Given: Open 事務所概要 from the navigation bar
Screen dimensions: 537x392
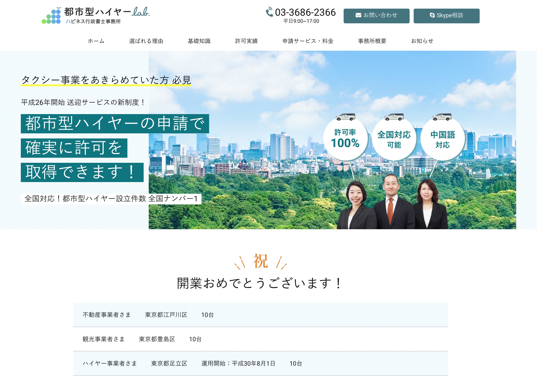Looking at the screenshot, I should click(372, 41).
